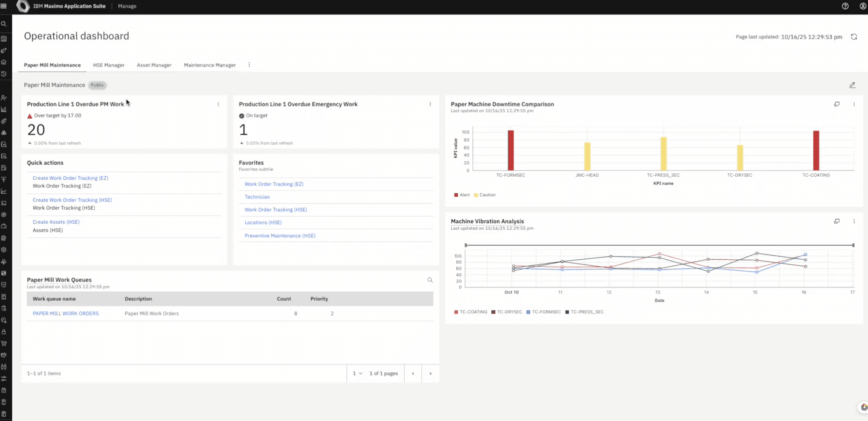This screenshot has width=868, height=421.
Task: Open the PAPER MILL WORK ORDERS link
Action: pyautogui.click(x=66, y=313)
